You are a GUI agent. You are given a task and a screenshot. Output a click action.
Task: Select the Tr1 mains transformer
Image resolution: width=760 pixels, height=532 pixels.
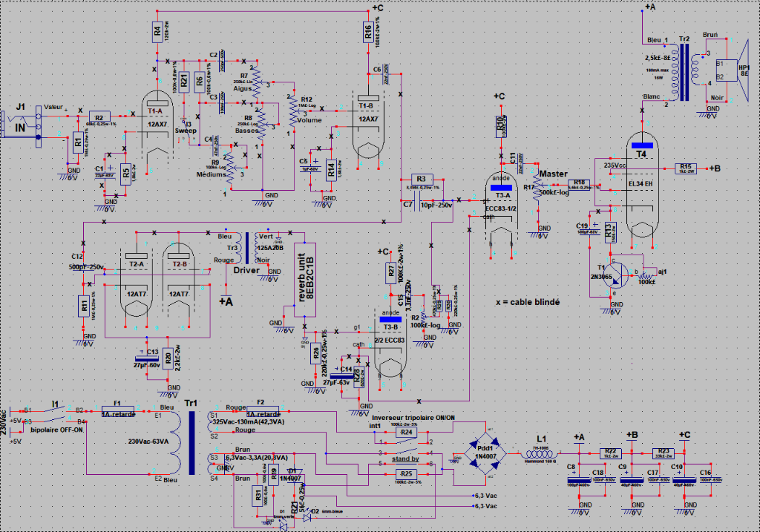coord(191,443)
